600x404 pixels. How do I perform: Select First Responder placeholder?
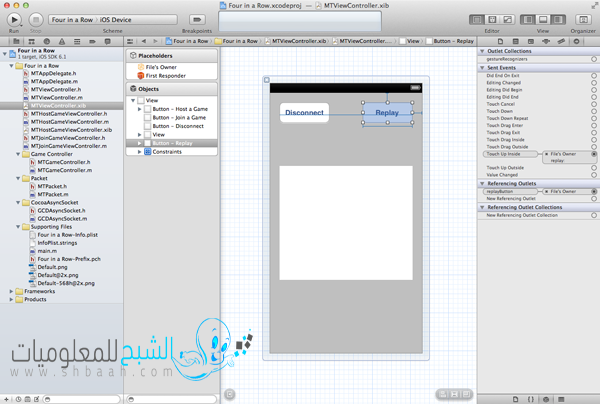(x=165, y=76)
